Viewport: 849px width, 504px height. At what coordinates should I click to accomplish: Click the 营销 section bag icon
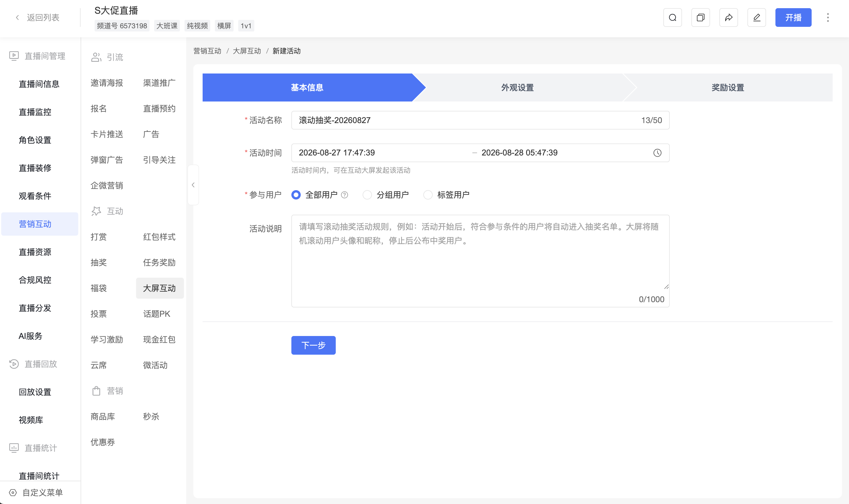point(96,391)
